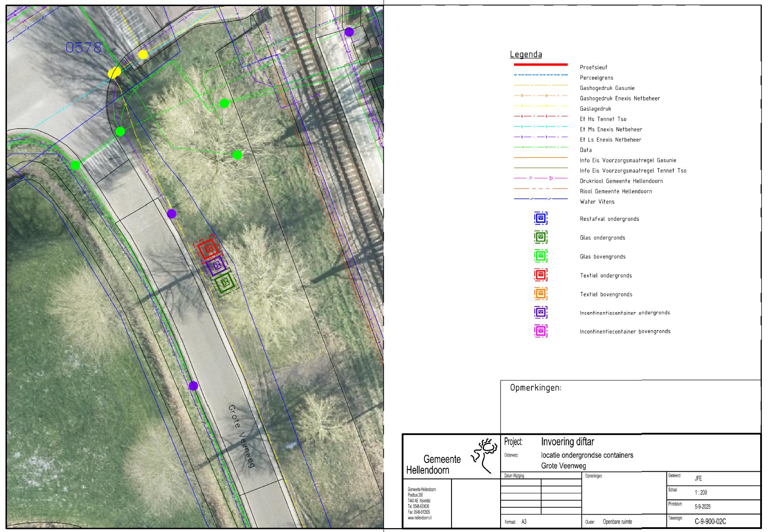Select the orange Textiel bovengronds icon

coord(541,294)
